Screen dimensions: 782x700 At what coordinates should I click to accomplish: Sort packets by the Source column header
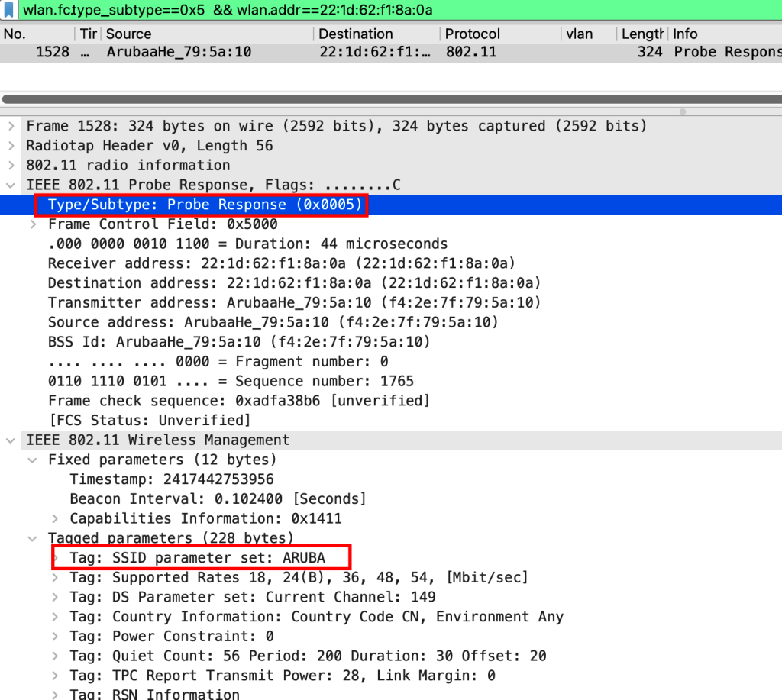(208, 34)
